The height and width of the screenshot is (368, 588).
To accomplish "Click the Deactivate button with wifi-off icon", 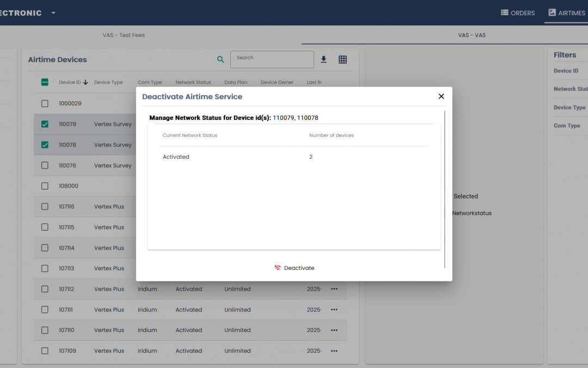I will coord(294,268).
